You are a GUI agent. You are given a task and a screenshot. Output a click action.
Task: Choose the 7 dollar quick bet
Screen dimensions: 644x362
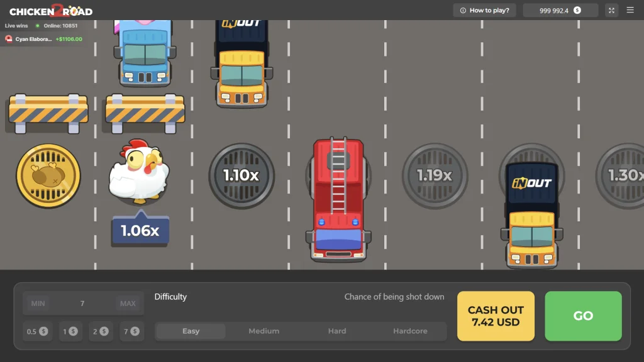click(131, 331)
